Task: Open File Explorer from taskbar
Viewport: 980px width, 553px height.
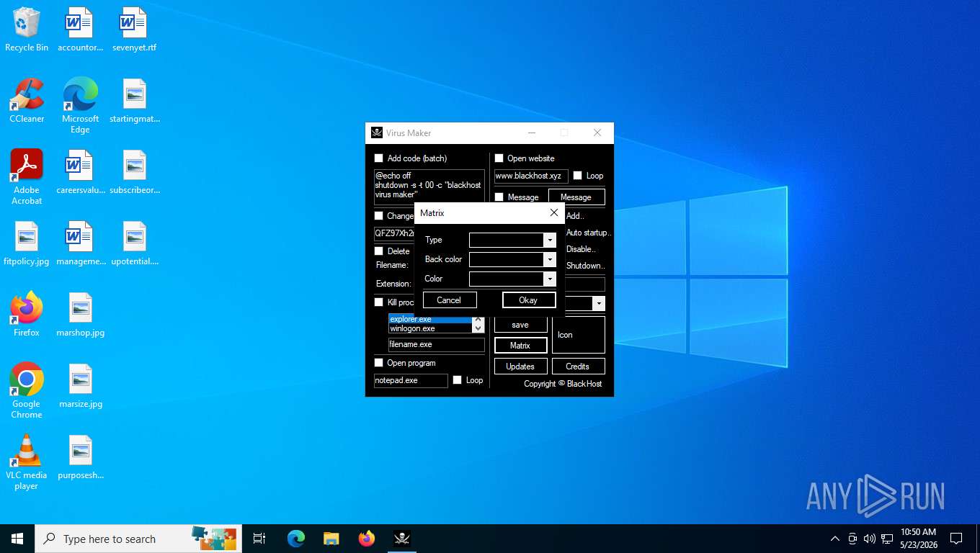Action: (x=331, y=539)
